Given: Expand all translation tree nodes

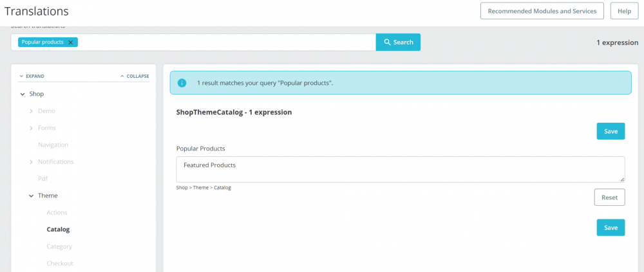Looking at the screenshot, I should coord(32,76).
